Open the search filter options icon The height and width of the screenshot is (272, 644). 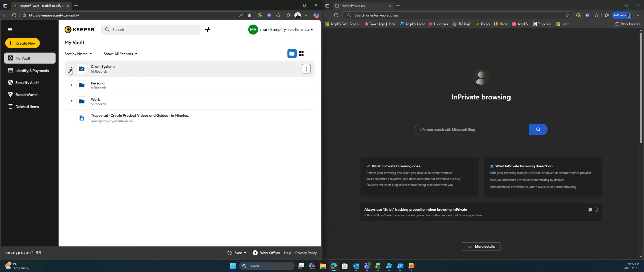(x=208, y=30)
